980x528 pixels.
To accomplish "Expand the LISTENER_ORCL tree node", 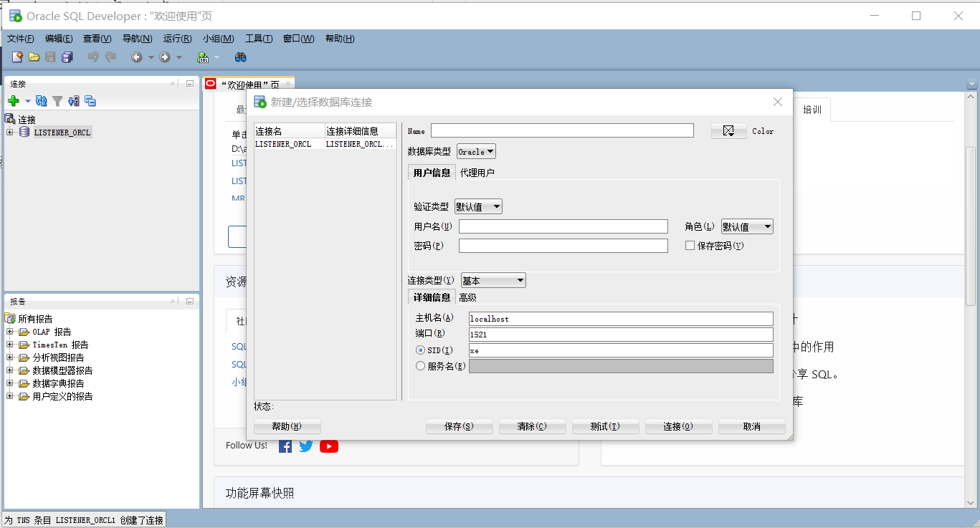I will [x=9, y=132].
